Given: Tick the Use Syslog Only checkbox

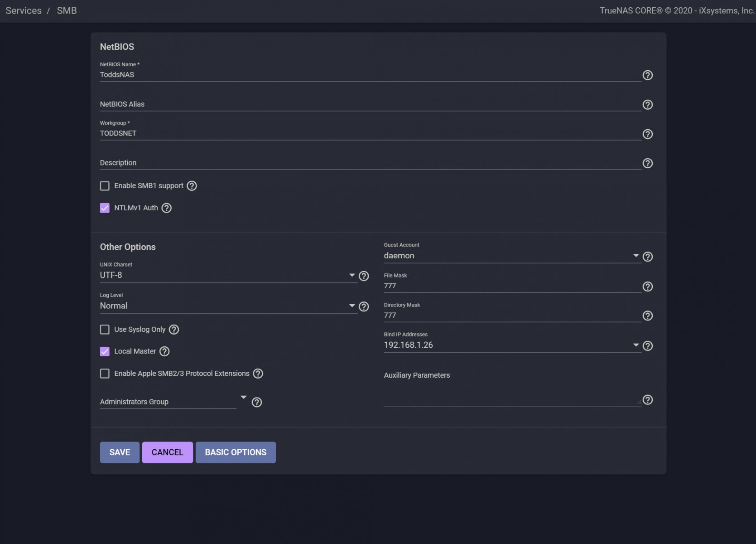Looking at the screenshot, I should coord(105,330).
